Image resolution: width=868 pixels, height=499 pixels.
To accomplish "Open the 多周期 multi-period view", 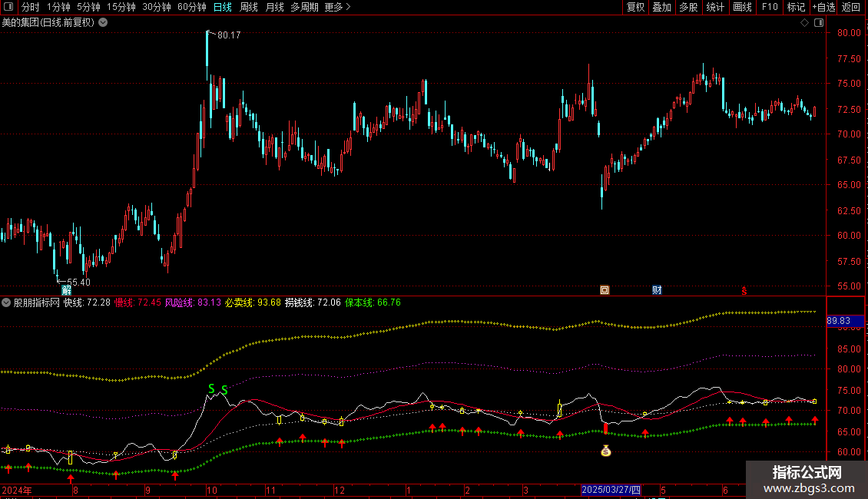I will 304,7.
